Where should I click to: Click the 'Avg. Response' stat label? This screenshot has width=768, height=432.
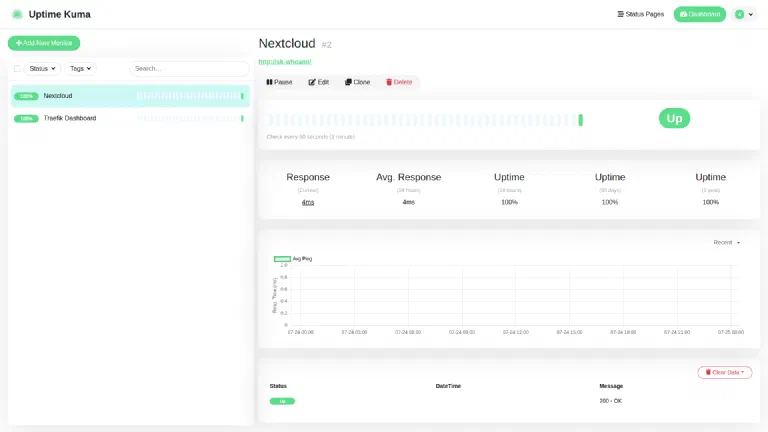point(408,177)
